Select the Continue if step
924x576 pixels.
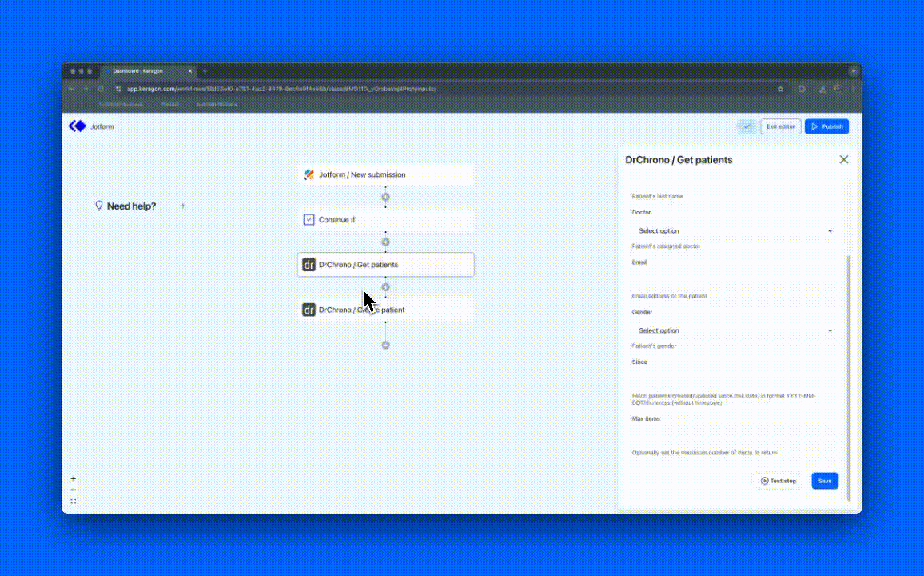(385, 219)
